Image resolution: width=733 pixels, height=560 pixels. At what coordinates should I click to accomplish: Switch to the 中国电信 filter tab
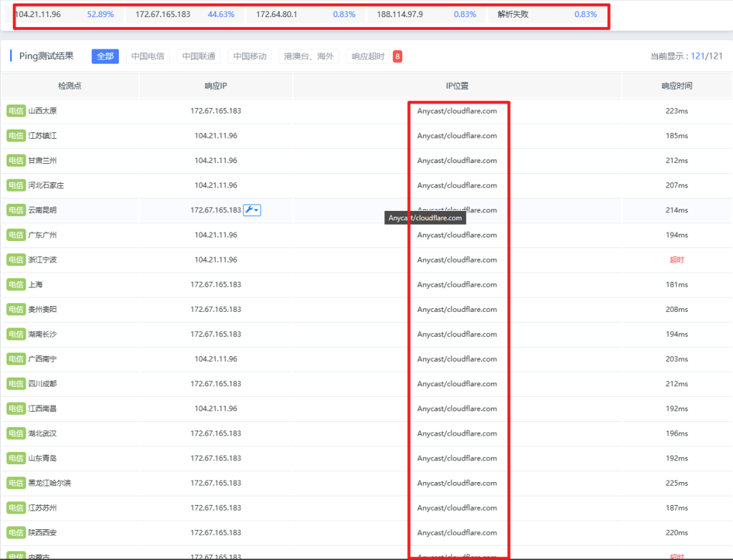(x=147, y=57)
